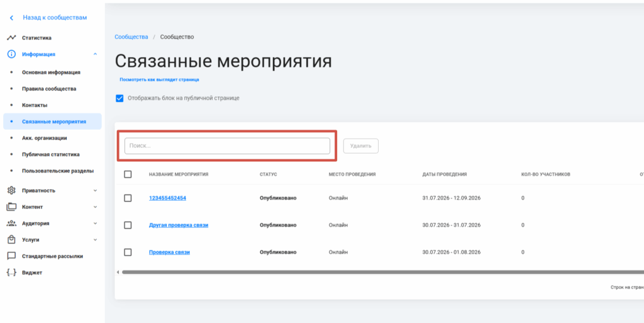Click Опубликовано status in 123455452454 row
The image size is (644, 323).
tap(278, 198)
